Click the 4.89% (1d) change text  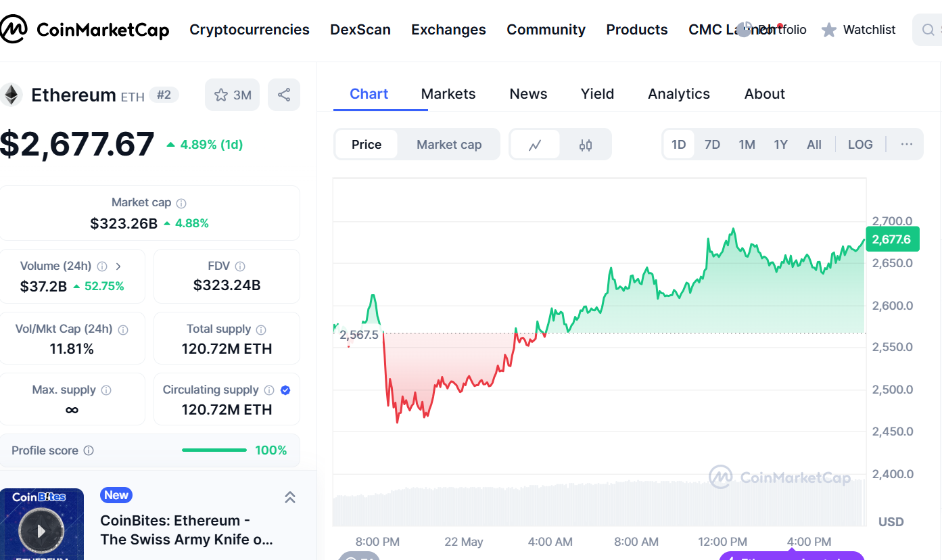[x=212, y=145]
